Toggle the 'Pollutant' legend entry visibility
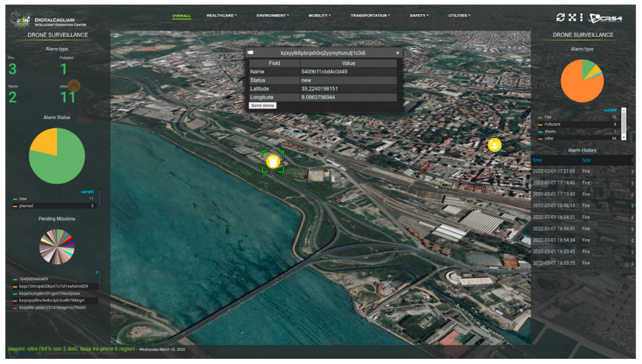 point(552,124)
